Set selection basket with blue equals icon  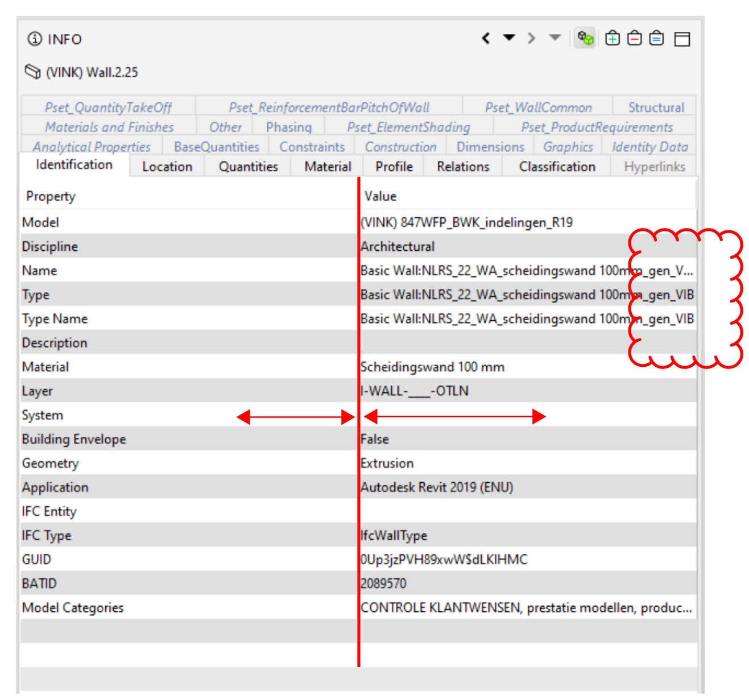[x=657, y=39]
